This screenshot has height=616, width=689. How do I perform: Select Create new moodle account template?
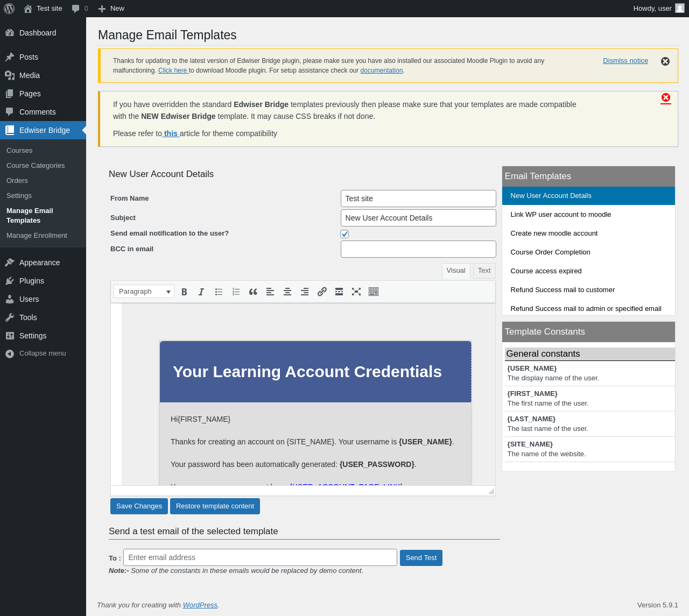588,233
